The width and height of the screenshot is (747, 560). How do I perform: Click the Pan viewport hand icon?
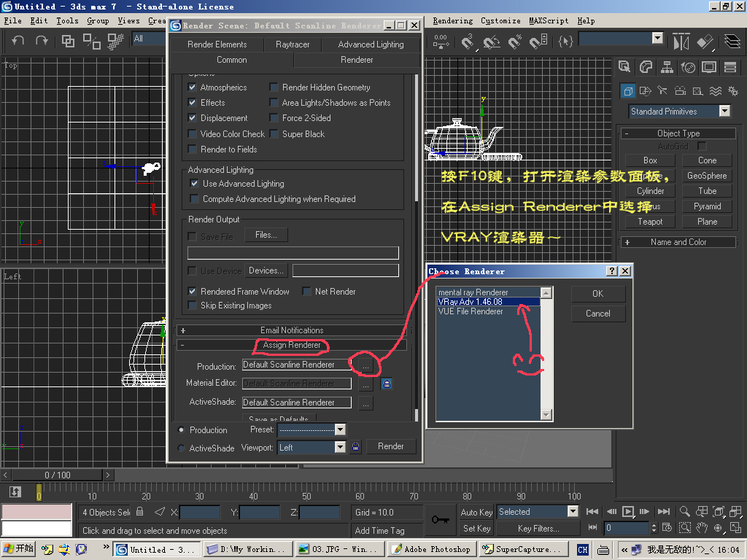702,528
